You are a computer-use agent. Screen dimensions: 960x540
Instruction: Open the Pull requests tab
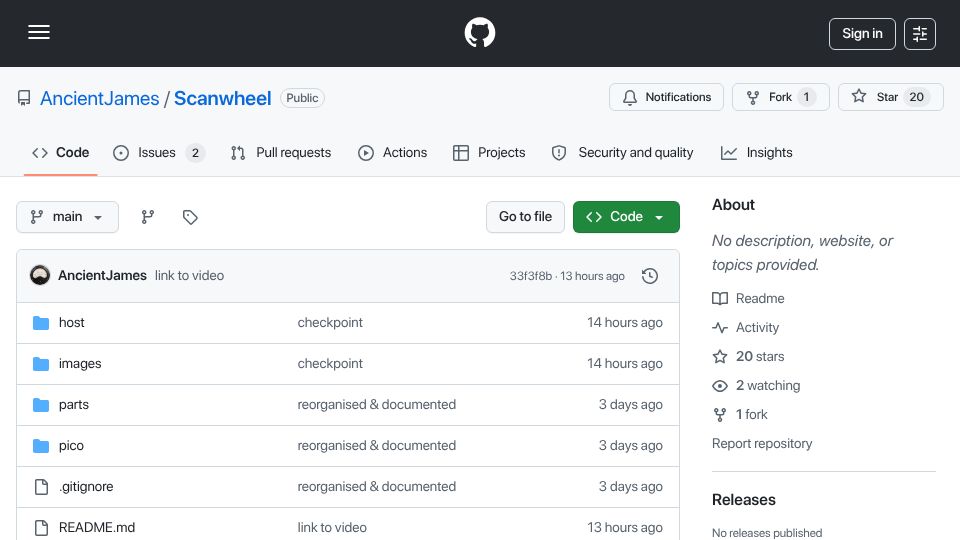[281, 152]
